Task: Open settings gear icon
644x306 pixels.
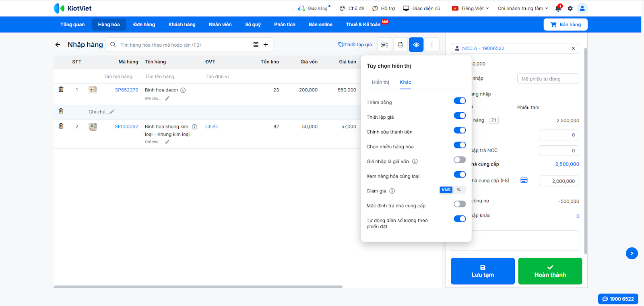Action: pyautogui.click(x=570, y=8)
